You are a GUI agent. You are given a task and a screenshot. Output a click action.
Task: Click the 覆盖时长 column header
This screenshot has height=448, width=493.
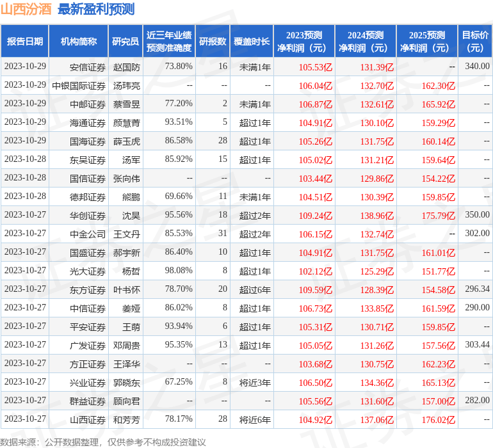252,41
